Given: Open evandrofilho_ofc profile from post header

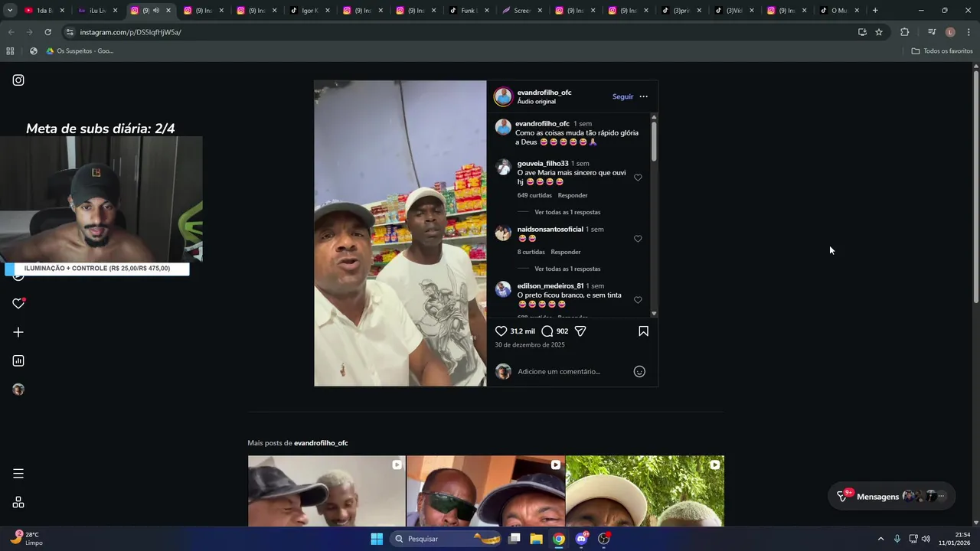Looking at the screenshot, I should pos(544,93).
